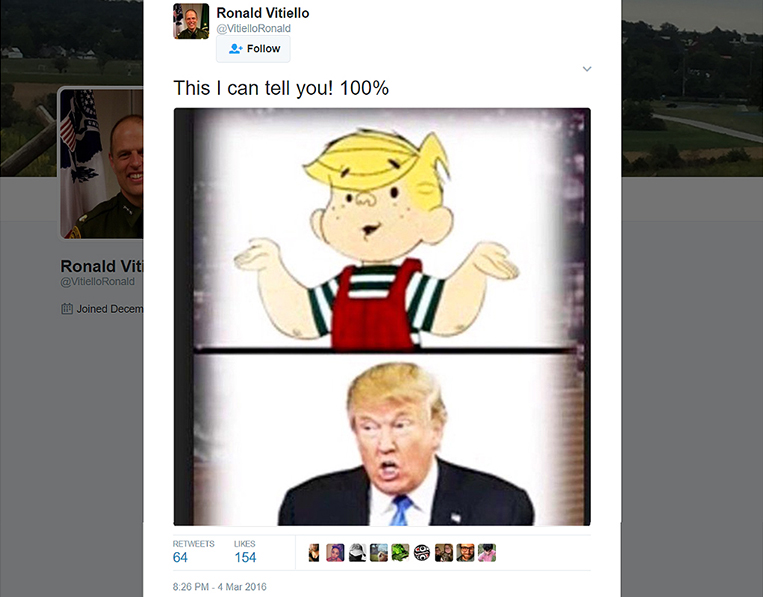Viewport: 763px width, 597px height.
Task: Open the purple-haired woman liker avatar
Action: (x=335, y=553)
